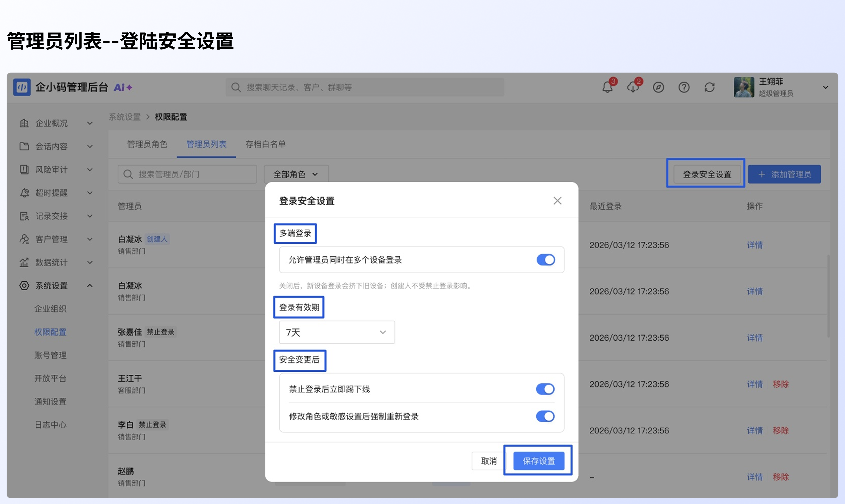Open the notification bell
The width and height of the screenshot is (845, 504).
608,87
